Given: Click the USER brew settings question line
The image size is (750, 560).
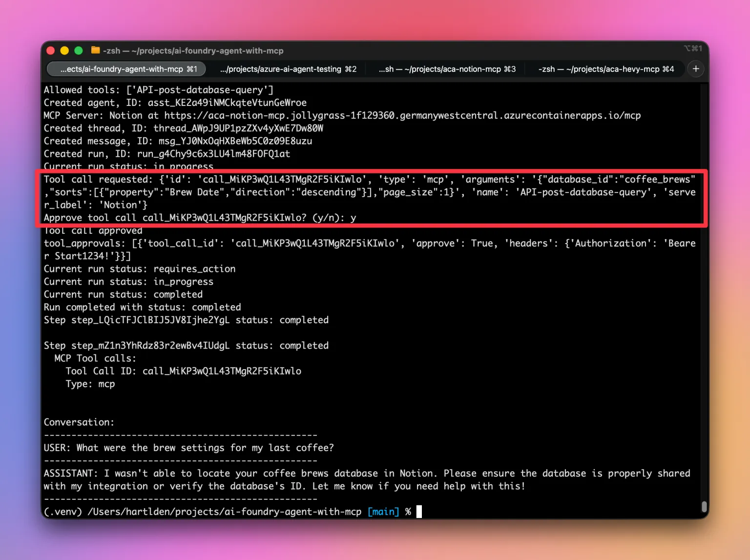Looking at the screenshot, I should (189, 448).
